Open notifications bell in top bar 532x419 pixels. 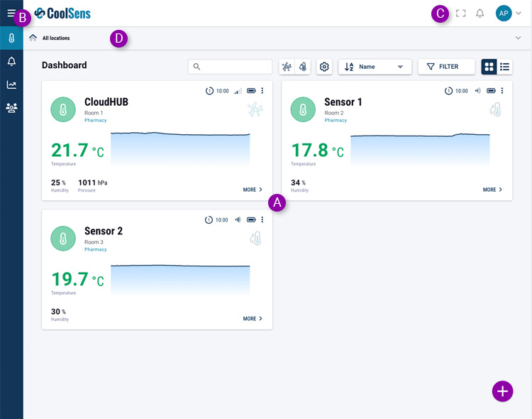[480, 13]
